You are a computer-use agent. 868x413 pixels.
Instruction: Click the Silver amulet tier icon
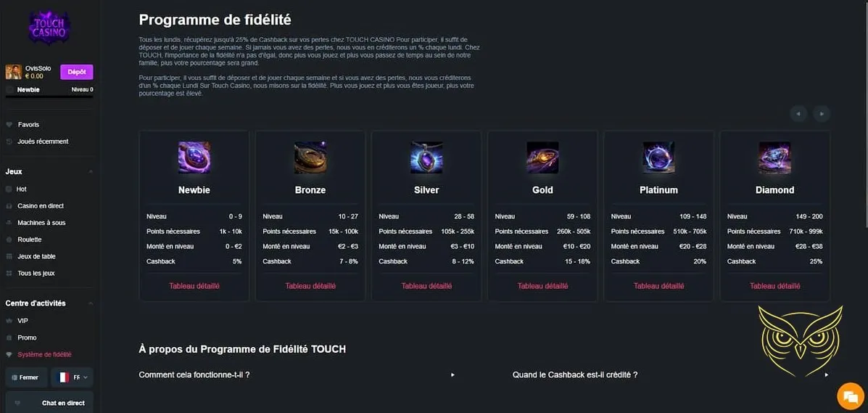coord(426,157)
